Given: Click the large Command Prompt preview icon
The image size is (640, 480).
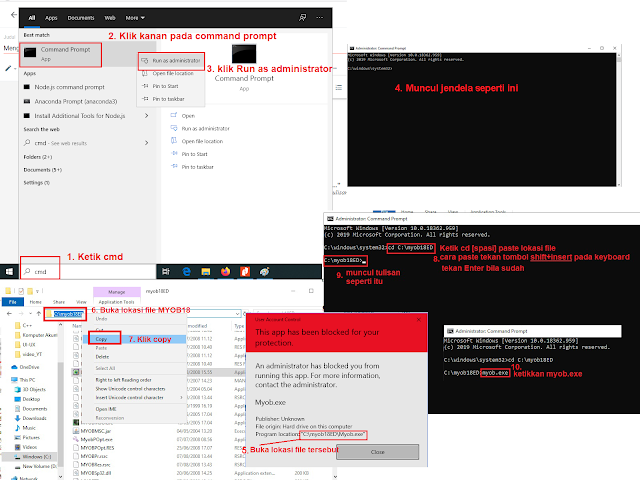Looking at the screenshot, I should pos(244,54).
